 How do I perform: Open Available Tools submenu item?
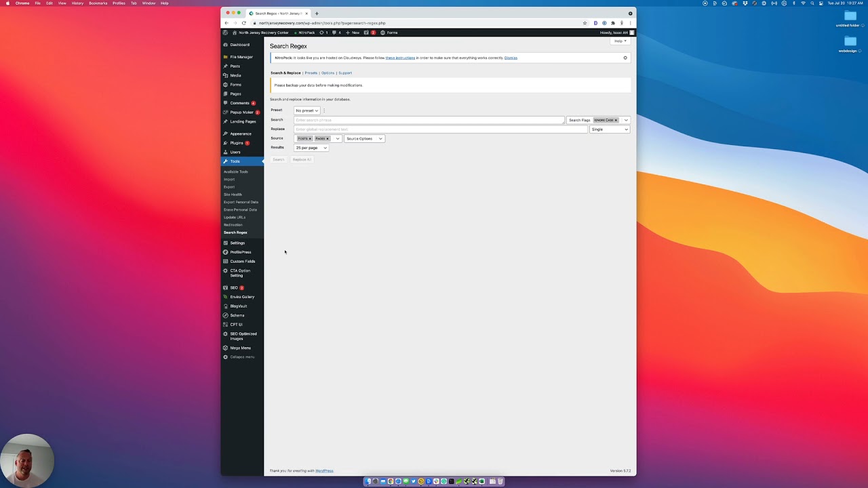(x=236, y=171)
